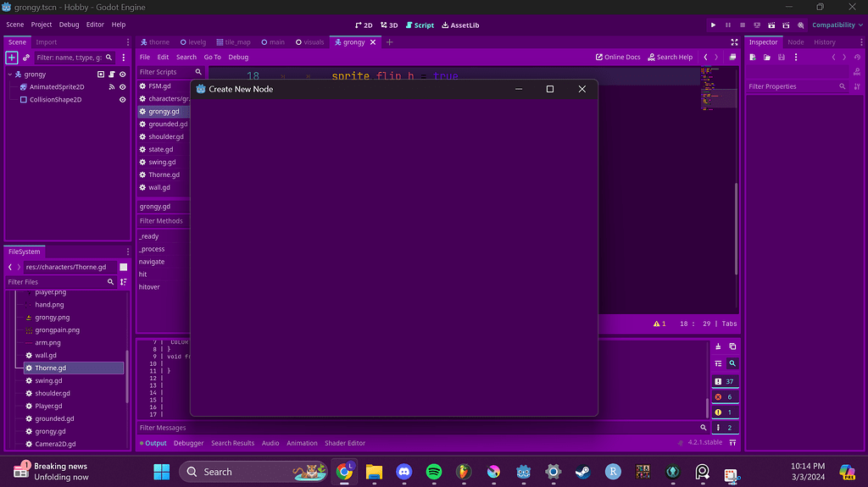
Task: Click the Online Docs link
Action: [x=618, y=57]
